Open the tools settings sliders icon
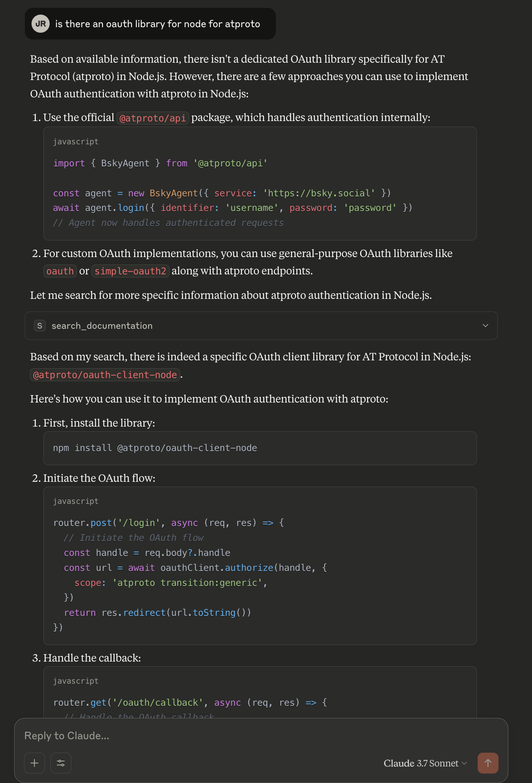The image size is (532, 783). (x=61, y=763)
